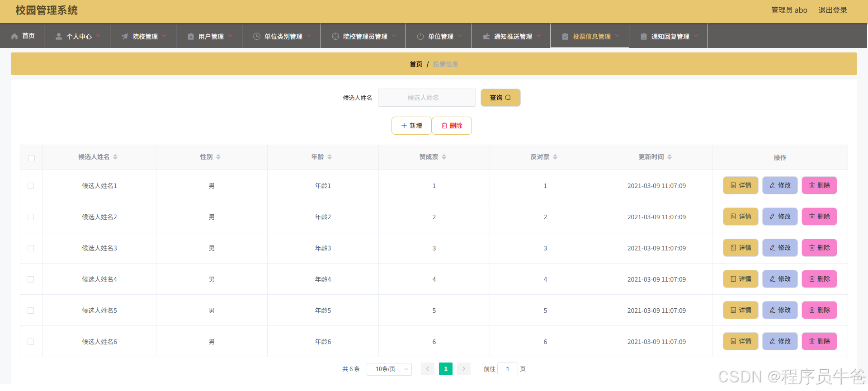868x391 pixels.
Task: Expand the 通知推送管理 menu chevron
Action: coord(539,36)
